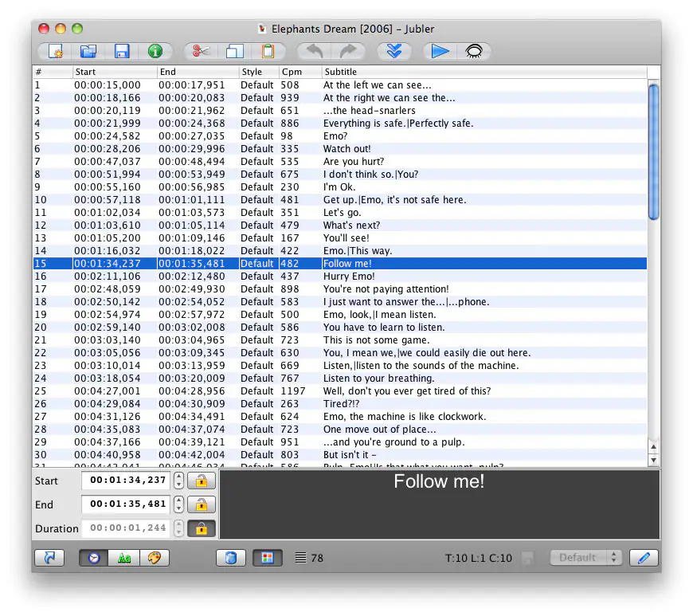This screenshot has width=693, height=616.
Task: Click the blue cylinder button in bottom bar
Action: coord(231,558)
